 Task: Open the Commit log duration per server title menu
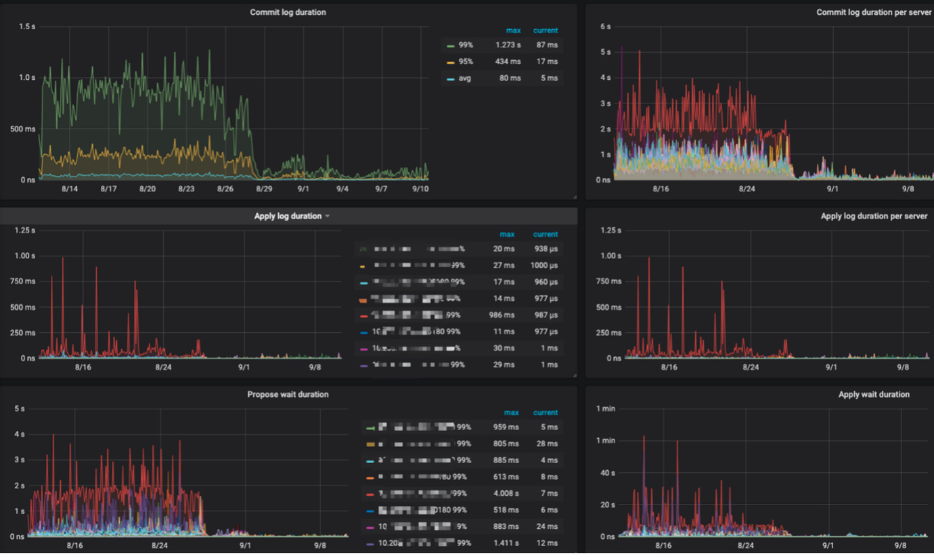tap(874, 12)
